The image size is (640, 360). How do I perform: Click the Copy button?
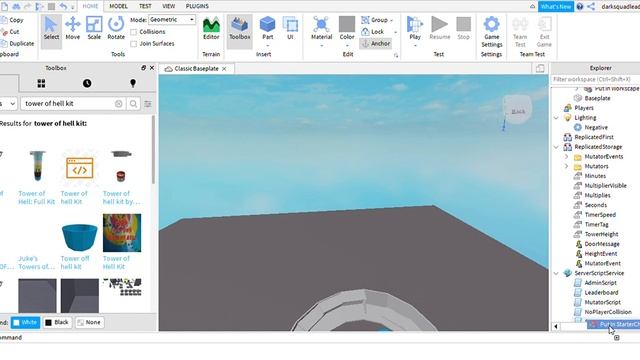coord(12,20)
